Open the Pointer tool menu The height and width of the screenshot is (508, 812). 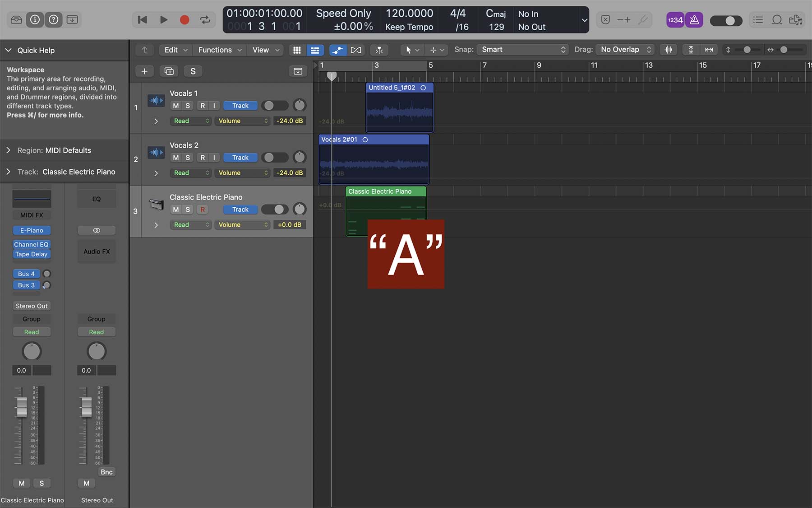(412, 50)
